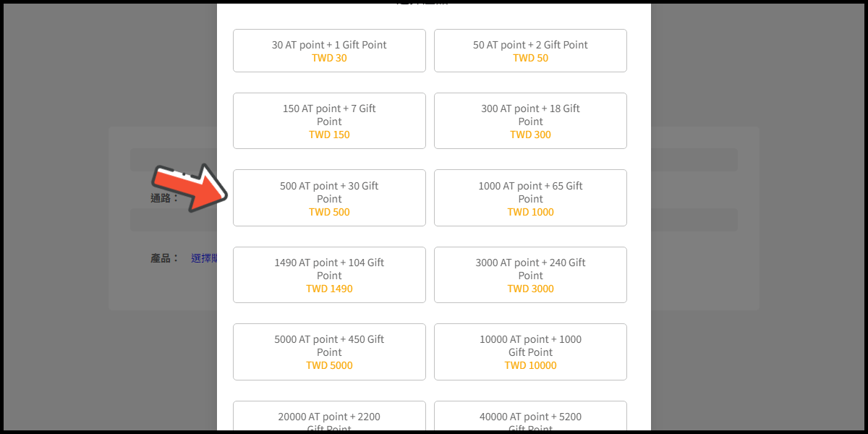The height and width of the screenshot is (434, 868).
Task: Choose the TWD 10000 package option
Action: [530, 352]
